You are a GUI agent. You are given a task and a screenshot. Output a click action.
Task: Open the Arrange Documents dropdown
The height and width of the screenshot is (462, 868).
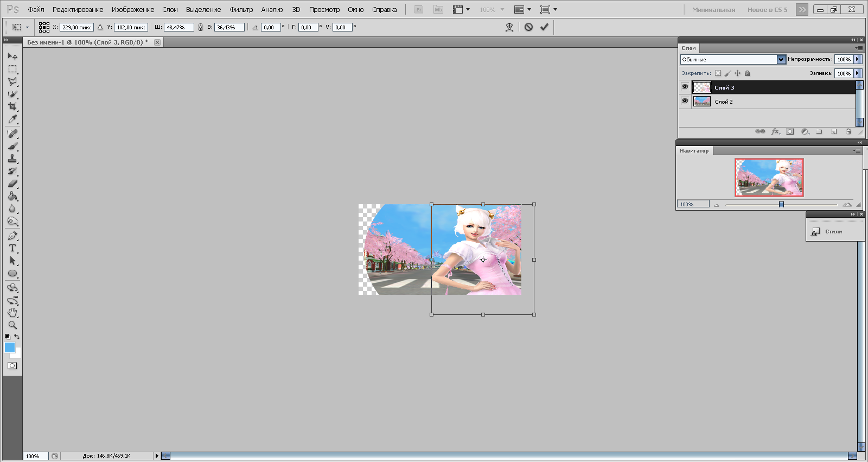[x=523, y=10]
